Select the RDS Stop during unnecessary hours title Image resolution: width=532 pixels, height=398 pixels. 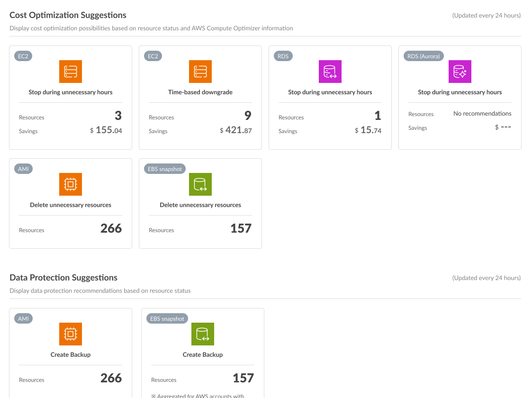(330, 92)
